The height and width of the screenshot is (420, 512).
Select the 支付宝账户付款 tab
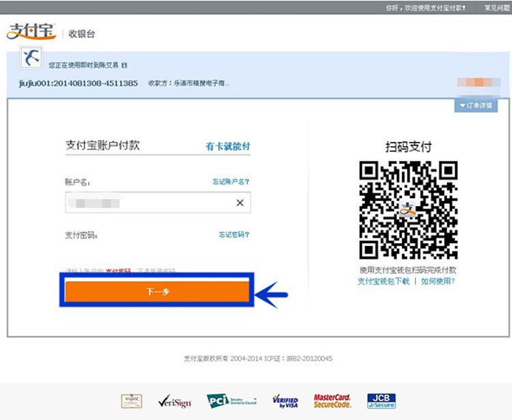coord(102,145)
